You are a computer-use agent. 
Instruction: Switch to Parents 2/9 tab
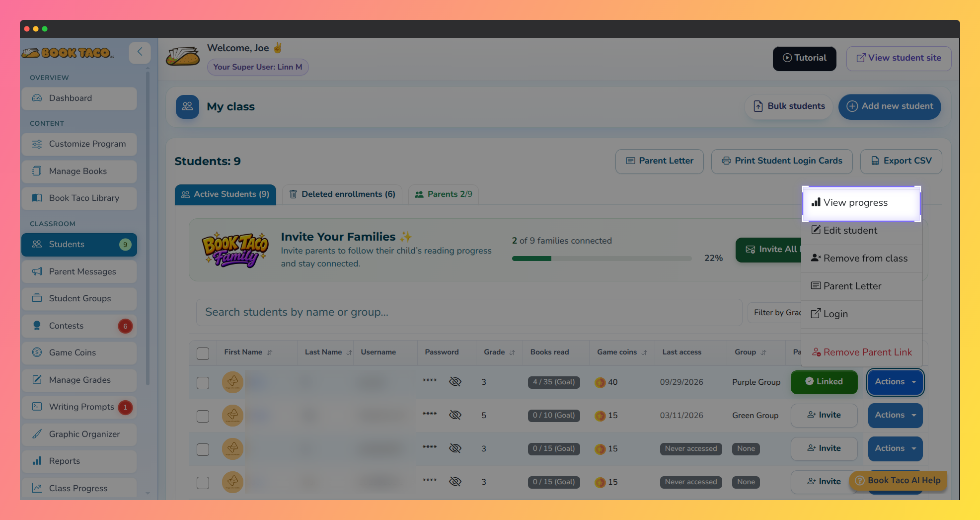[x=444, y=194]
